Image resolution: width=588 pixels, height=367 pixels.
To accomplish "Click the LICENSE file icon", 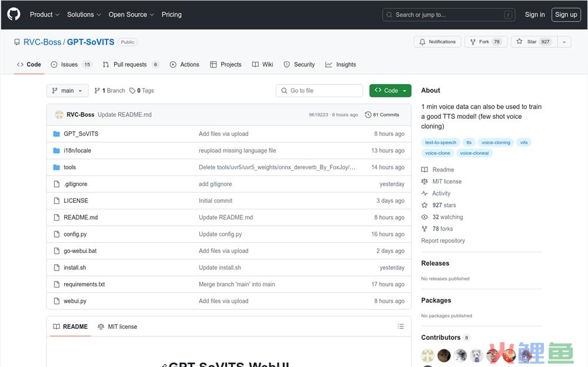I will pyautogui.click(x=56, y=201).
